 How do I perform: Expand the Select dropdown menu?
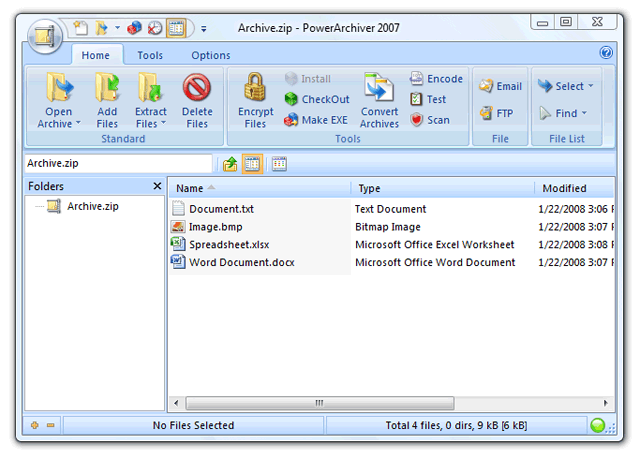(566, 86)
